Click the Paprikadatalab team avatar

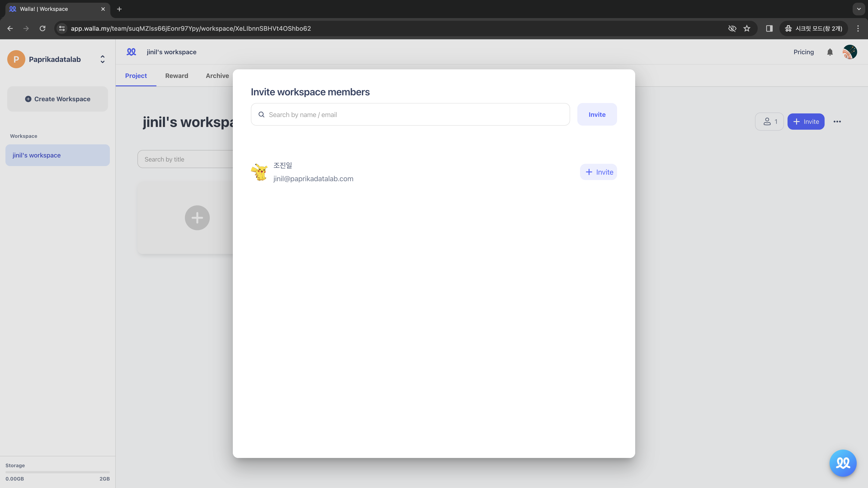click(x=16, y=59)
